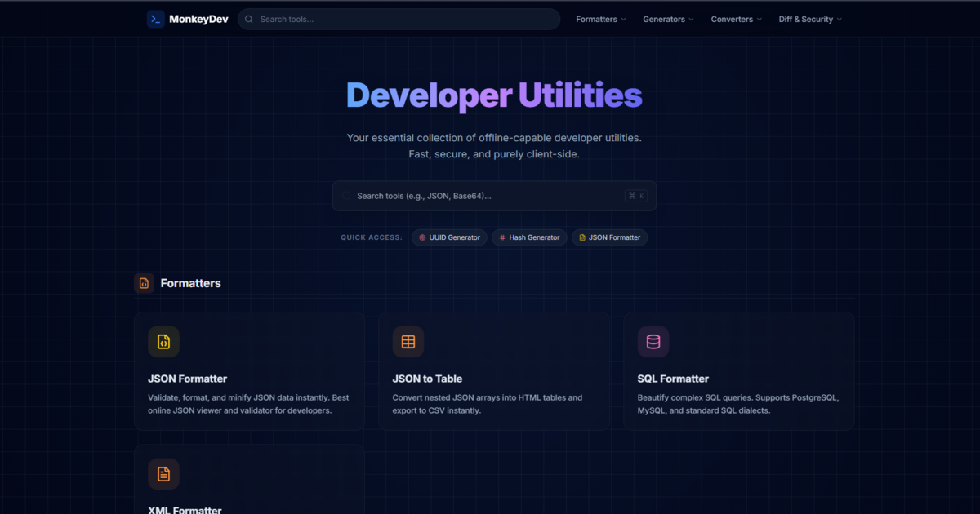The image size is (980, 514).
Task: Click the SQL Formatter database icon
Action: (x=653, y=342)
